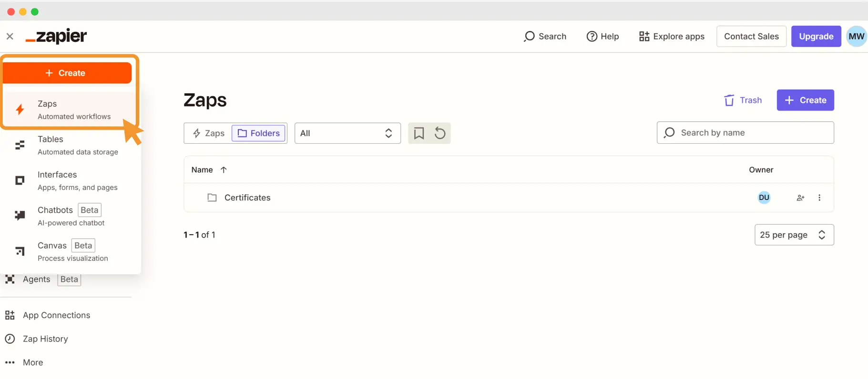Open the All filter dropdown
The image size is (868, 379).
coord(347,133)
